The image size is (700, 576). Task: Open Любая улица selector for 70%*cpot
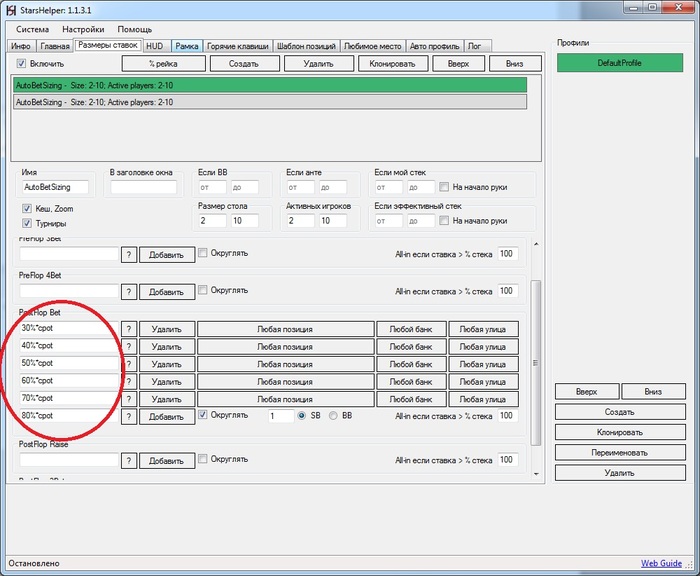coord(483,399)
